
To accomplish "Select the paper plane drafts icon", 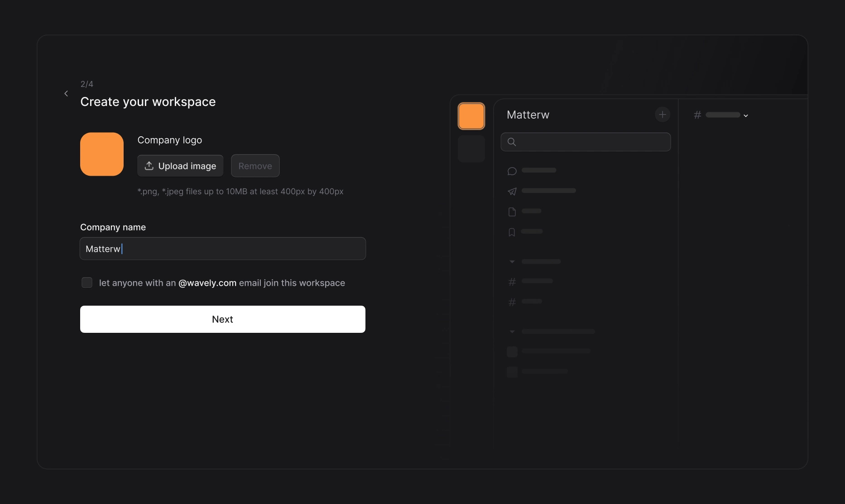I will point(512,191).
